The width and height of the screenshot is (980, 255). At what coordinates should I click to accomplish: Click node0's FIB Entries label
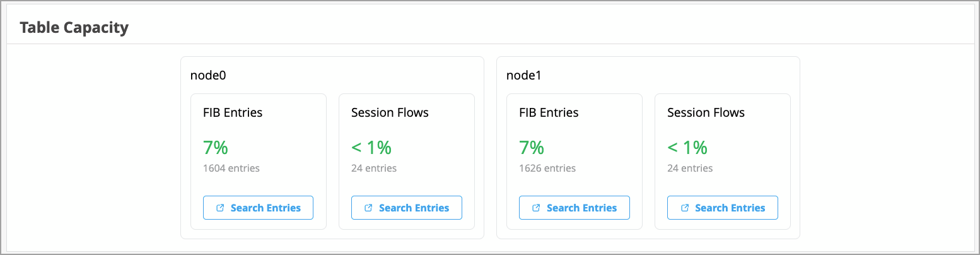233,113
